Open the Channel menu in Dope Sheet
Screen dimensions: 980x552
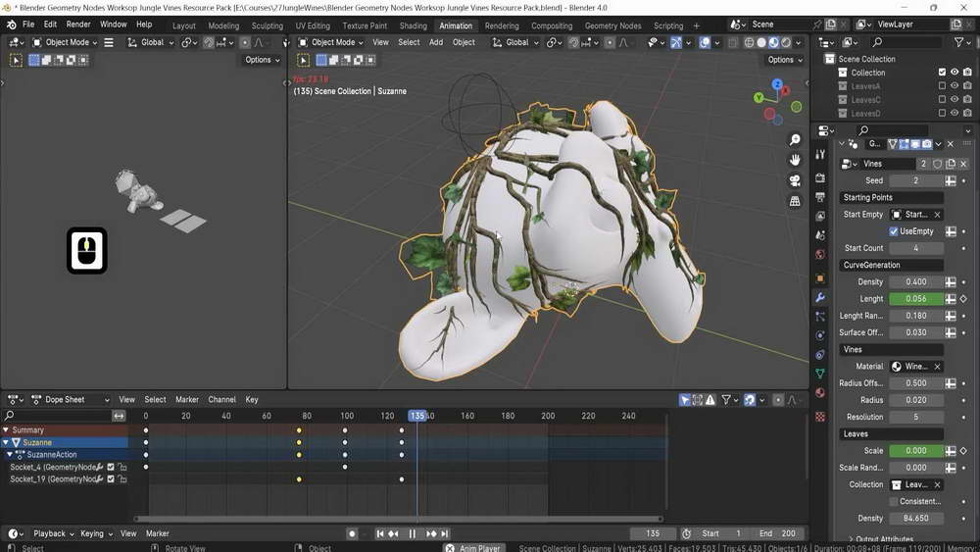click(x=221, y=399)
